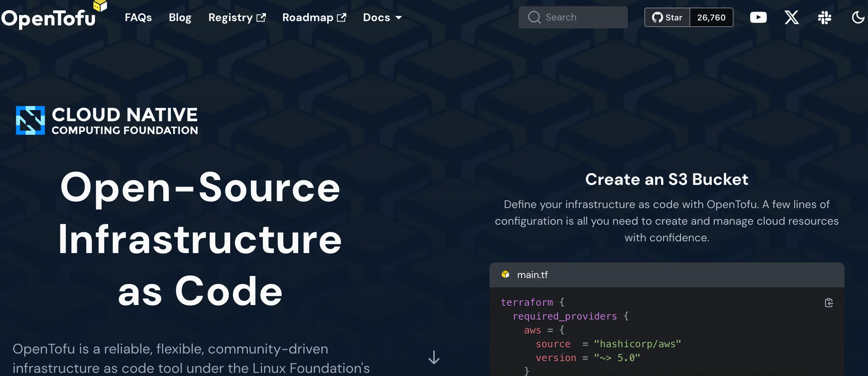Open the Slack community icon

tap(824, 17)
